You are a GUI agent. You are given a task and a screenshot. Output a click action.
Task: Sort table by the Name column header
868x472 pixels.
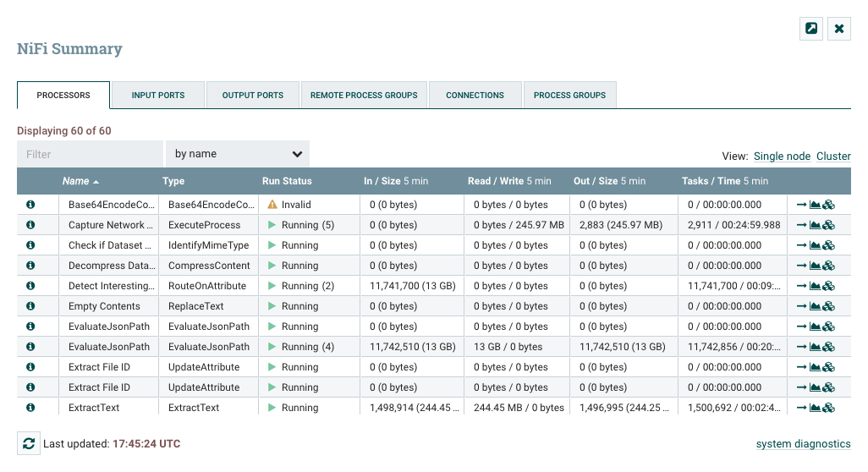75,181
